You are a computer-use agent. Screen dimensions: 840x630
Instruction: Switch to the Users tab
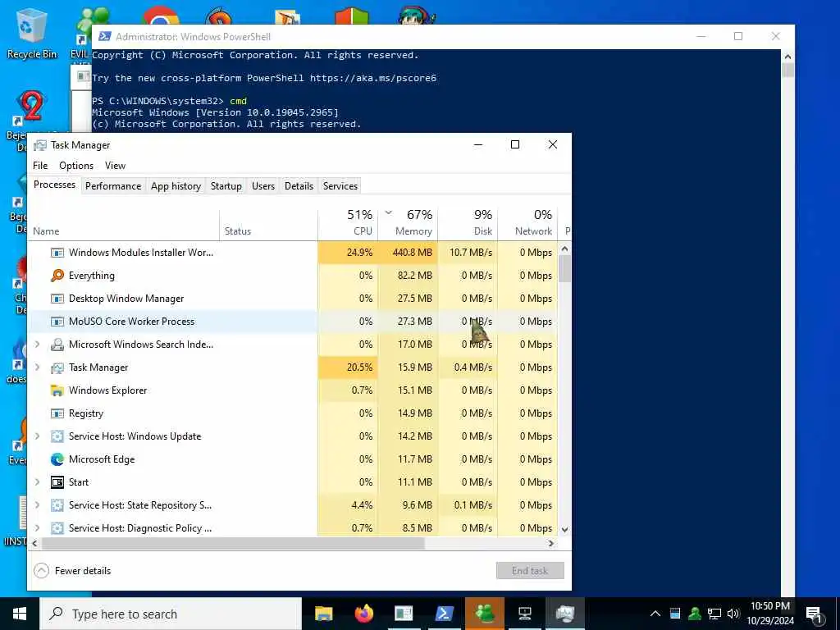pos(263,186)
